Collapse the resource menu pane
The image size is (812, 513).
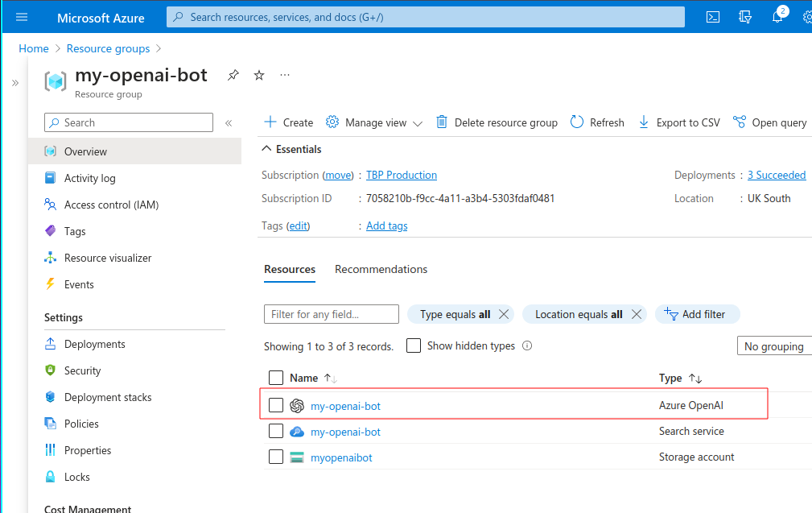pyautogui.click(x=229, y=122)
